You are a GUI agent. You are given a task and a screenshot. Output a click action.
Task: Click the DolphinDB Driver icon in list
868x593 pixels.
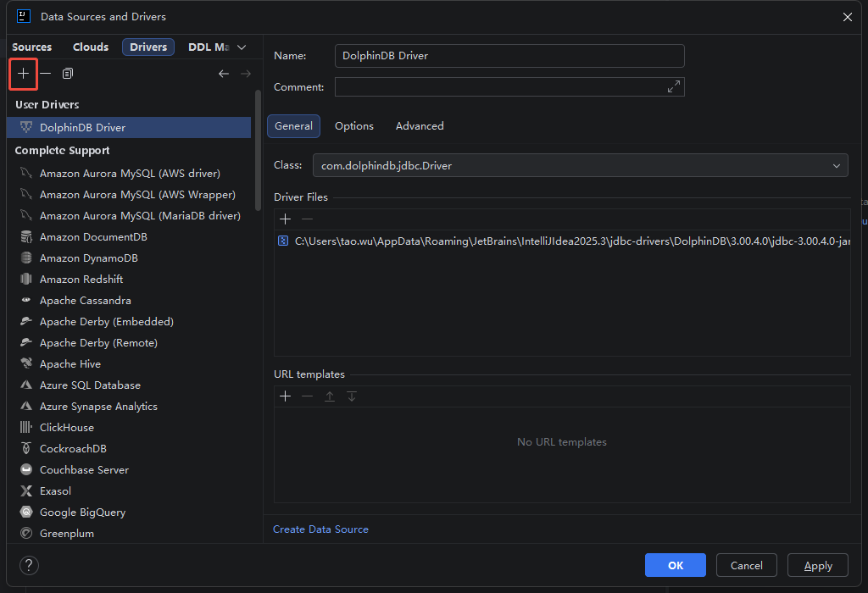[26, 127]
